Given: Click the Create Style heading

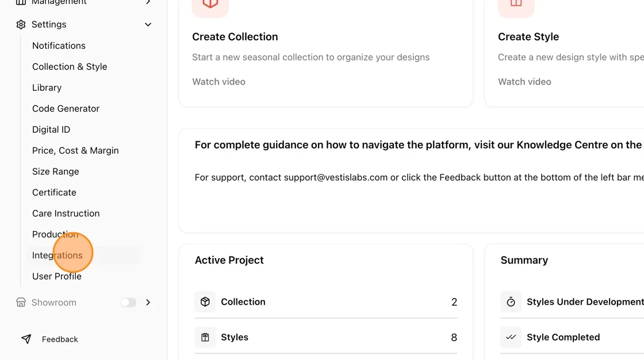Looking at the screenshot, I should [x=528, y=37].
